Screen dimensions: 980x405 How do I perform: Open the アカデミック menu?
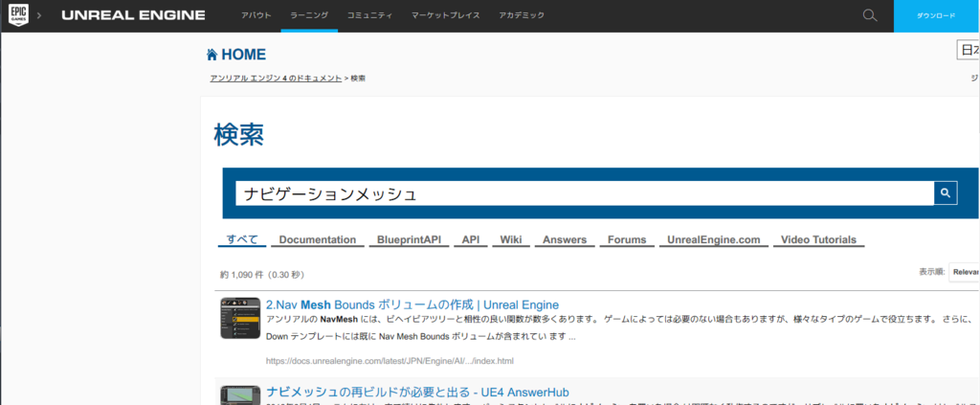522,15
